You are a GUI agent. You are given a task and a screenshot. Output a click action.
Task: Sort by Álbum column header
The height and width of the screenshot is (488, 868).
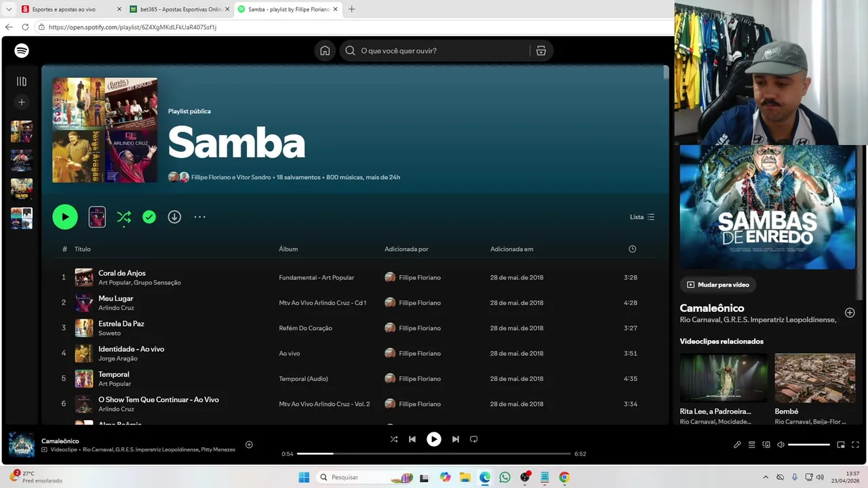288,249
